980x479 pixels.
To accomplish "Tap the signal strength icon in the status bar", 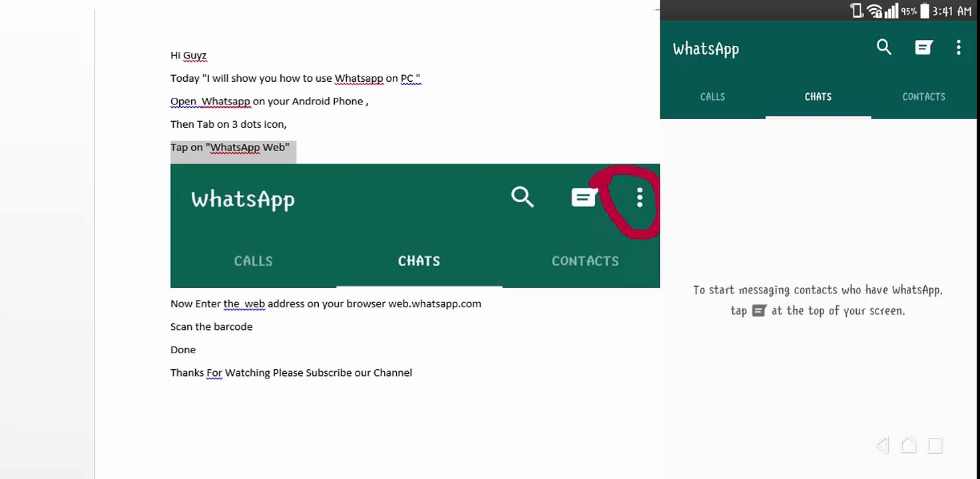I will pyautogui.click(x=891, y=11).
